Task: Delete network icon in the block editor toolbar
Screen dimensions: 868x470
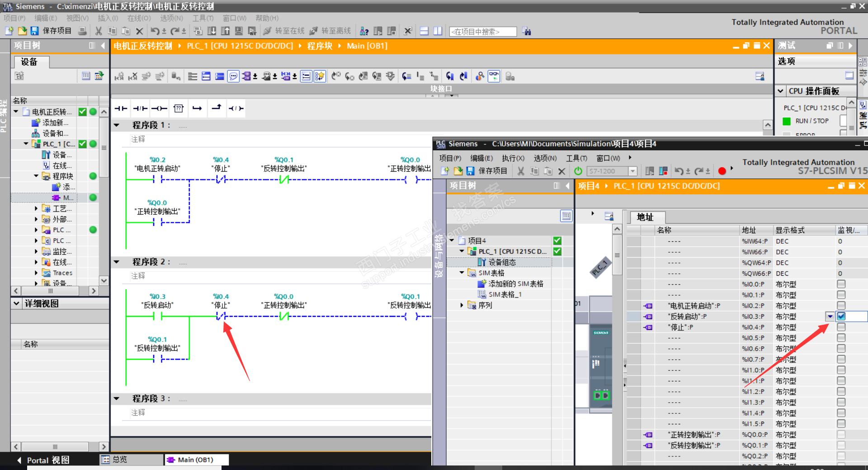Action: pyautogui.click(x=132, y=76)
